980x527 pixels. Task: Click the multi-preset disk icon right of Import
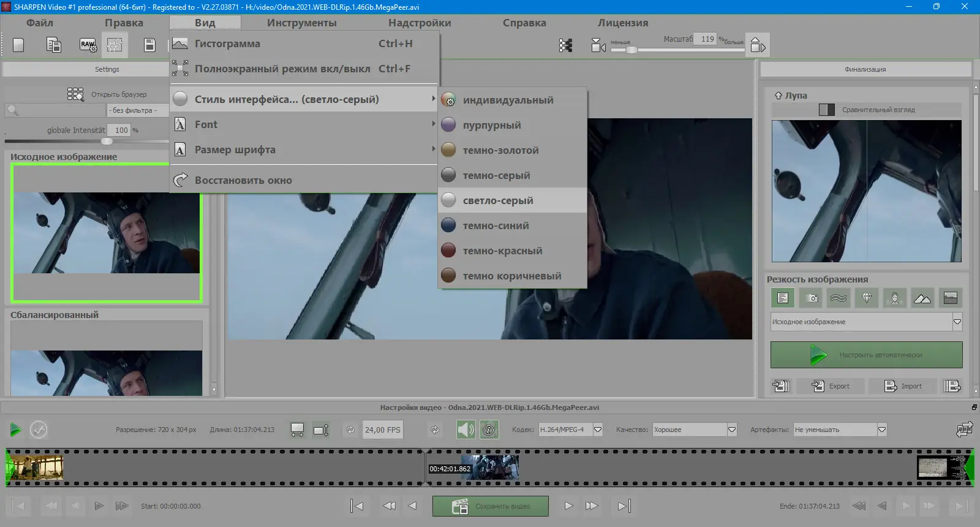(x=952, y=386)
